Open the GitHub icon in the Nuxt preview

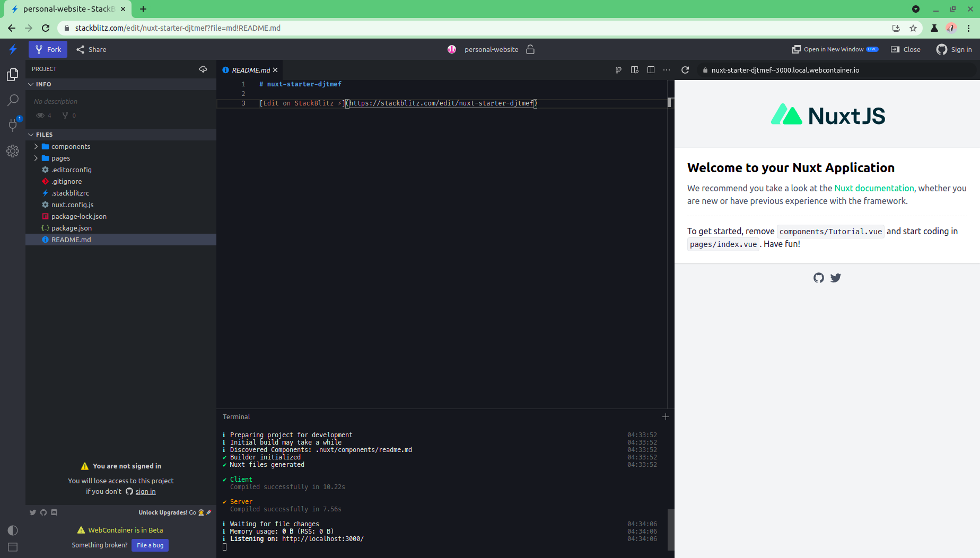(818, 278)
